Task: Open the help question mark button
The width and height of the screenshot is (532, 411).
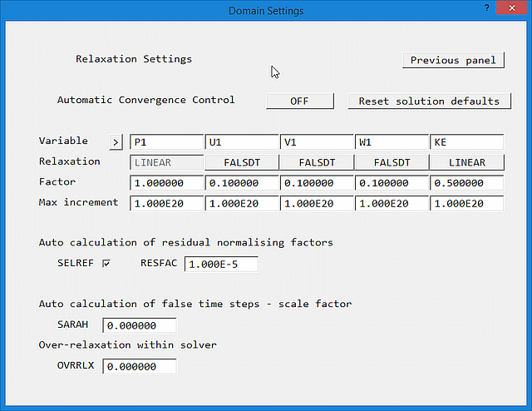Action: click(486, 7)
